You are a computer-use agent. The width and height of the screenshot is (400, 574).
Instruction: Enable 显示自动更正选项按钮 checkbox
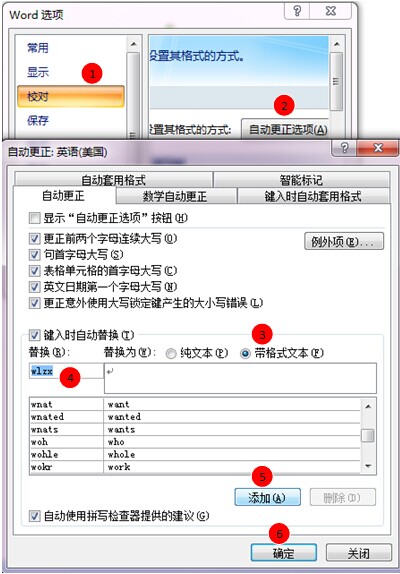[34, 218]
